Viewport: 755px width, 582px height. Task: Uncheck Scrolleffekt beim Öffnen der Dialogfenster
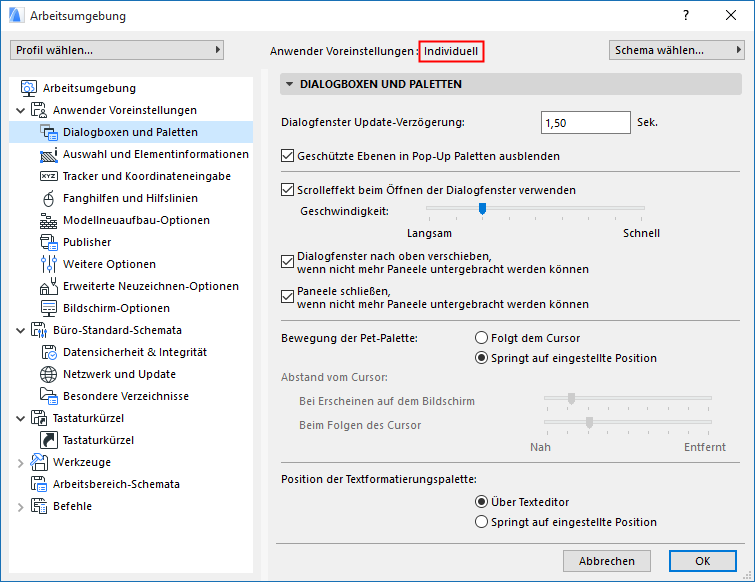coord(289,189)
